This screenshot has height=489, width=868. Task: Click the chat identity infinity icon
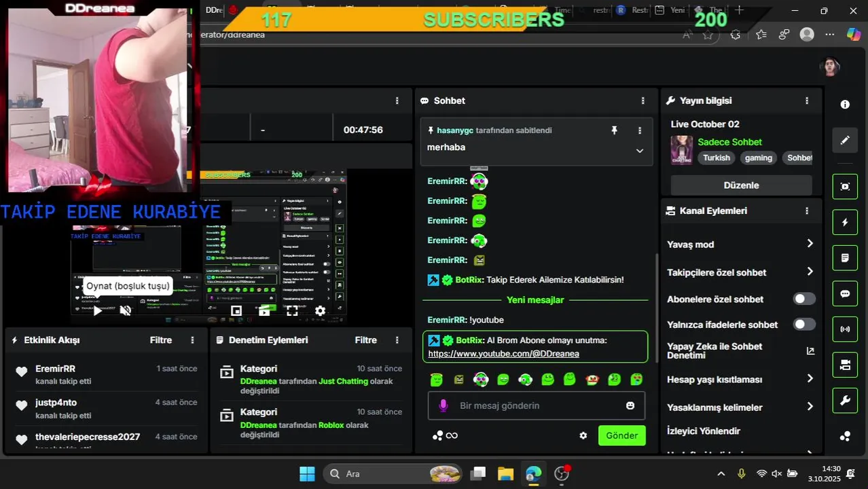pos(452,435)
